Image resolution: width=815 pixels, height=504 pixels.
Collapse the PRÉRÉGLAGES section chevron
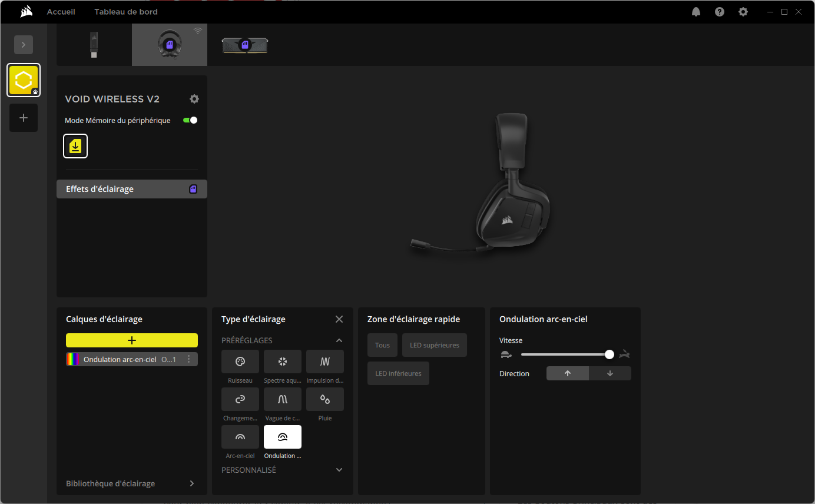pyautogui.click(x=339, y=340)
